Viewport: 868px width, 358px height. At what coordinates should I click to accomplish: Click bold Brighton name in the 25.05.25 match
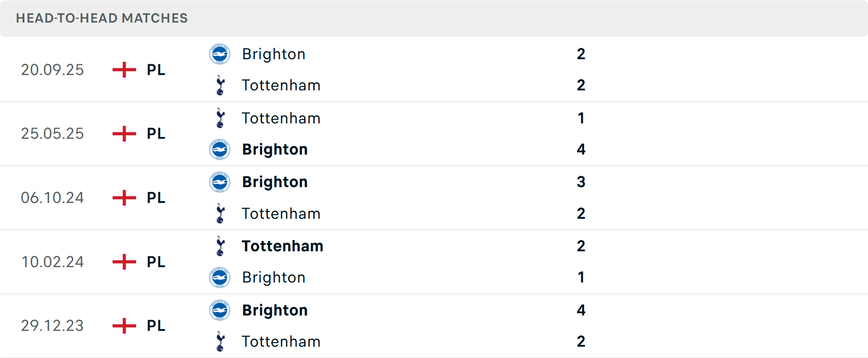(275, 150)
